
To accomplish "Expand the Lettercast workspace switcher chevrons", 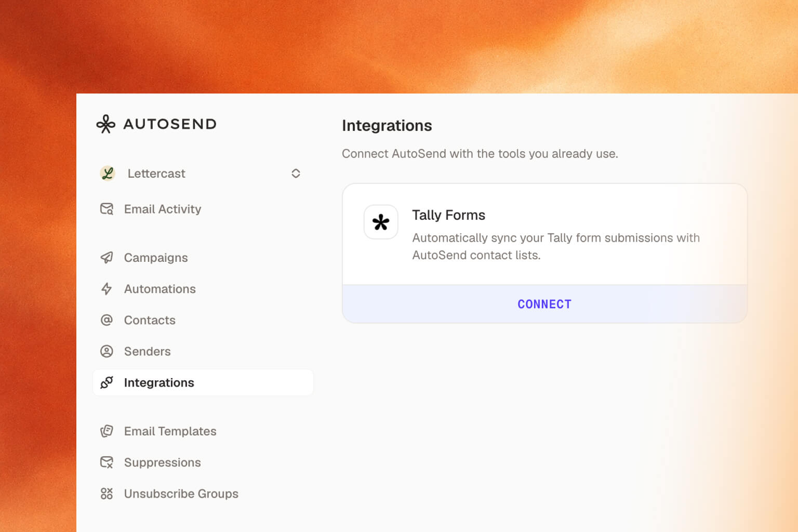I will [x=296, y=173].
